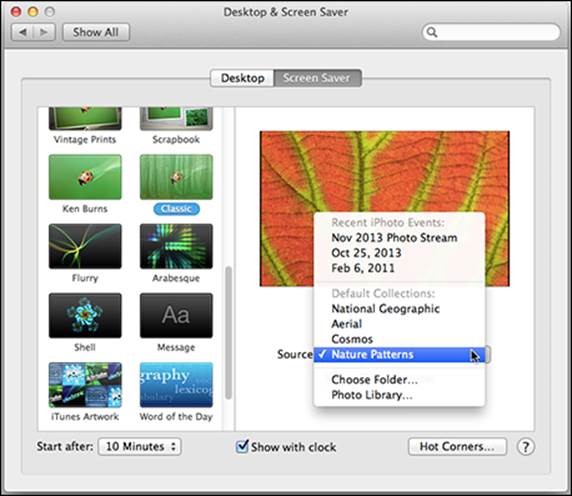
Task: Pick the Arabesque screen saver icon
Action: (176, 246)
